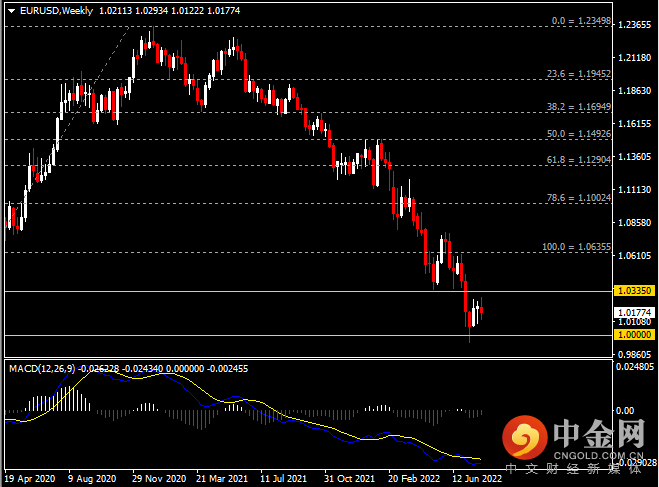Click the triangle arrow beside EURUSD,Weekly
Viewport: 659px width, 487px height.
[11, 11]
